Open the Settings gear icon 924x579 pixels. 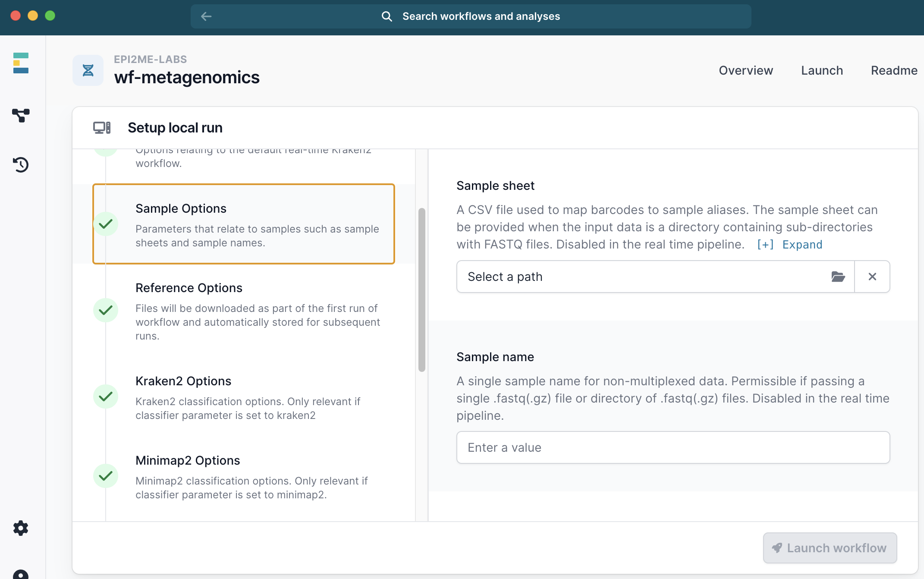tap(21, 528)
